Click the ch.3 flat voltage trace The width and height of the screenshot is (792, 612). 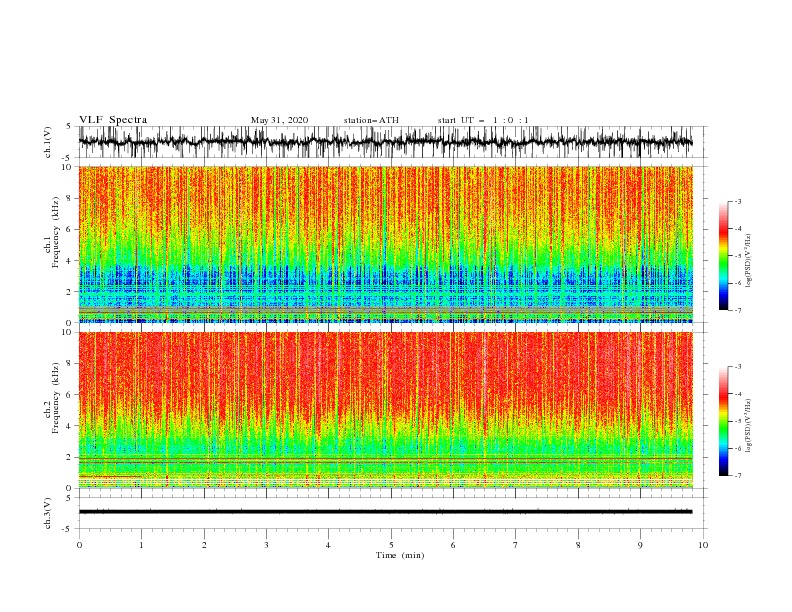[x=385, y=512]
